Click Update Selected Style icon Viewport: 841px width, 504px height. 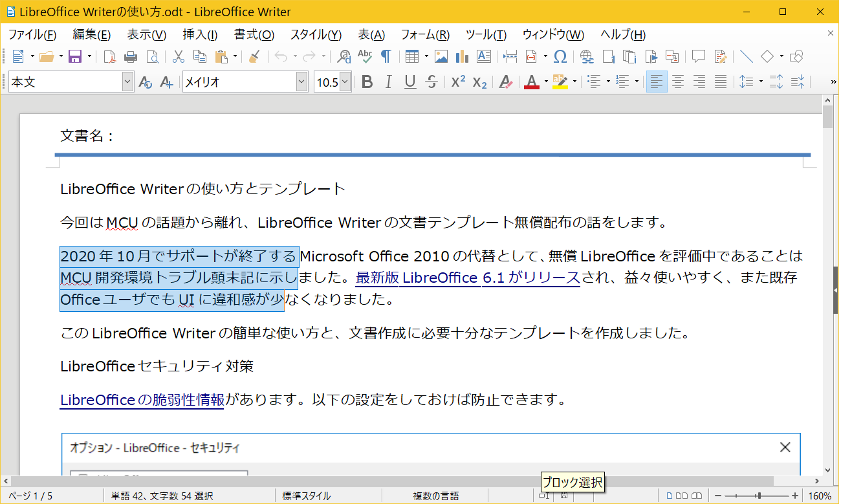pyautogui.click(x=146, y=82)
